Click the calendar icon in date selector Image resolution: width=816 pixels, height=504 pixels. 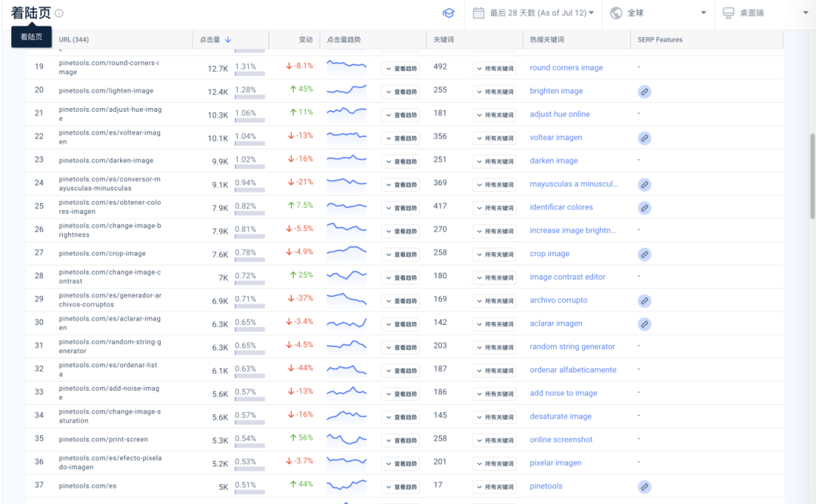click(478, 13)
